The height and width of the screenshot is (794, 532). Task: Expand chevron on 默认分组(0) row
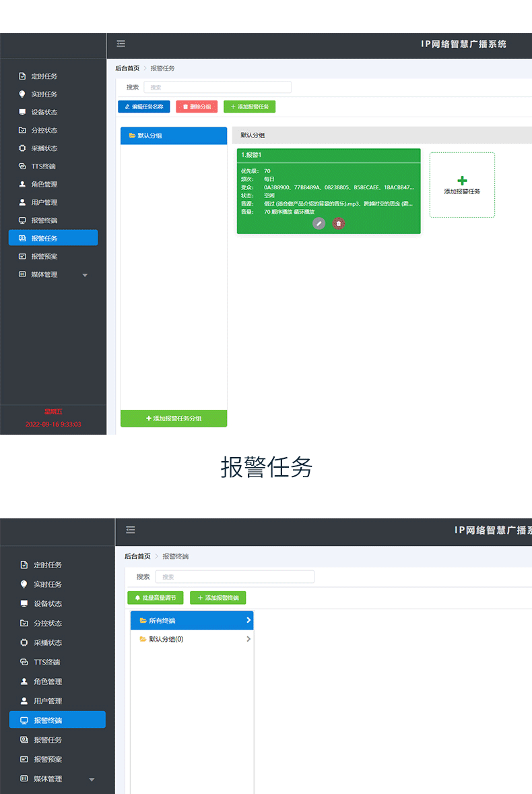(x=248, y=639)
